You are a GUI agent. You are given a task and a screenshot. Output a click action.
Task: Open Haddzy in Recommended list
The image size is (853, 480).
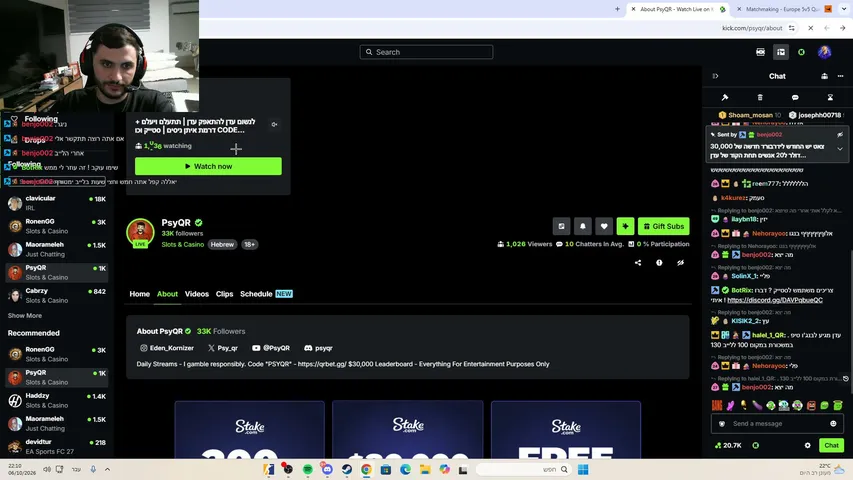[x=57, y=400]
